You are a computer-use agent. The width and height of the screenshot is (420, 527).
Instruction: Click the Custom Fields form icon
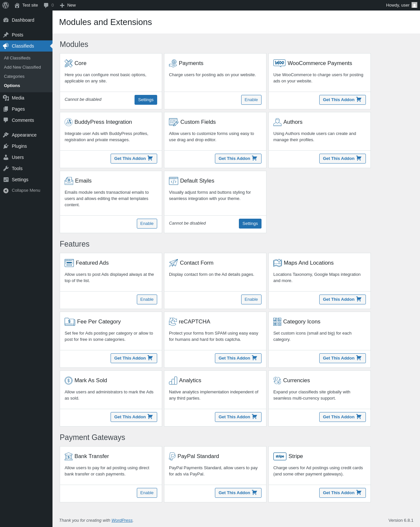click(x=174, y=122)
